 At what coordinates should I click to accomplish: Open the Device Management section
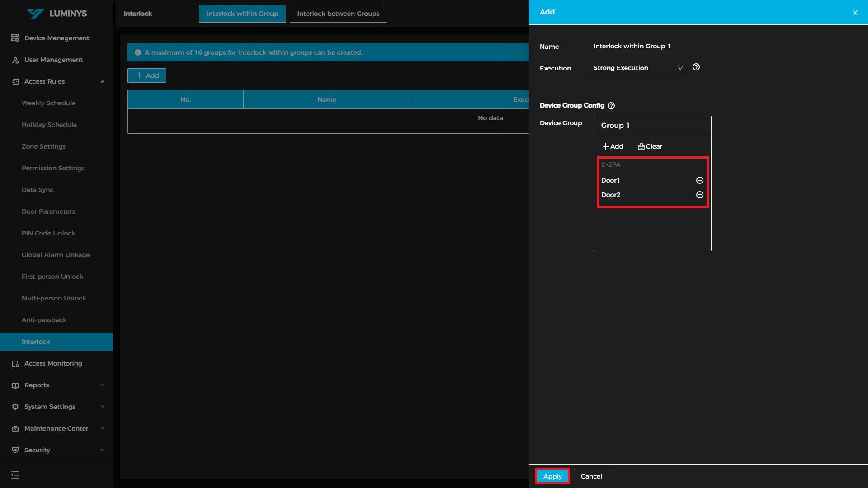click(x=57, y=38)
